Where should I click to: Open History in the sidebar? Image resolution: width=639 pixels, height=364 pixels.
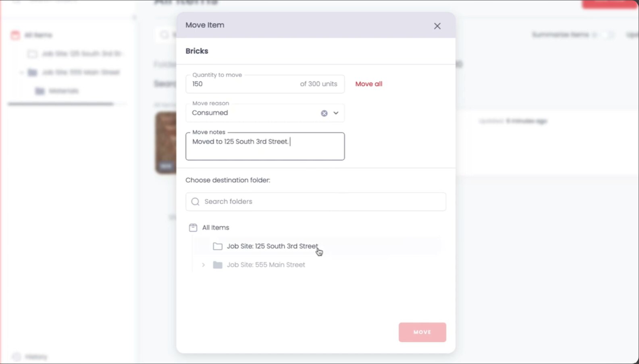click(x=35, y=357)
